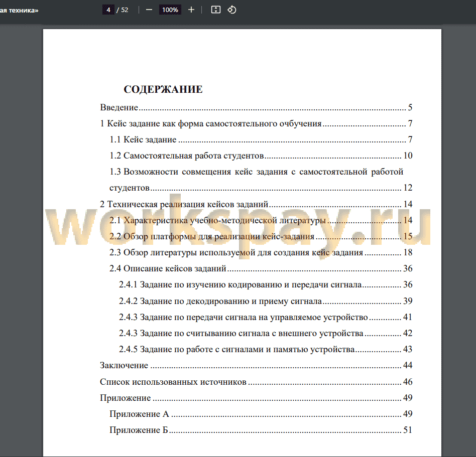
Task: Click the total page count '/ 52'
Action: [x=123, y=10]
